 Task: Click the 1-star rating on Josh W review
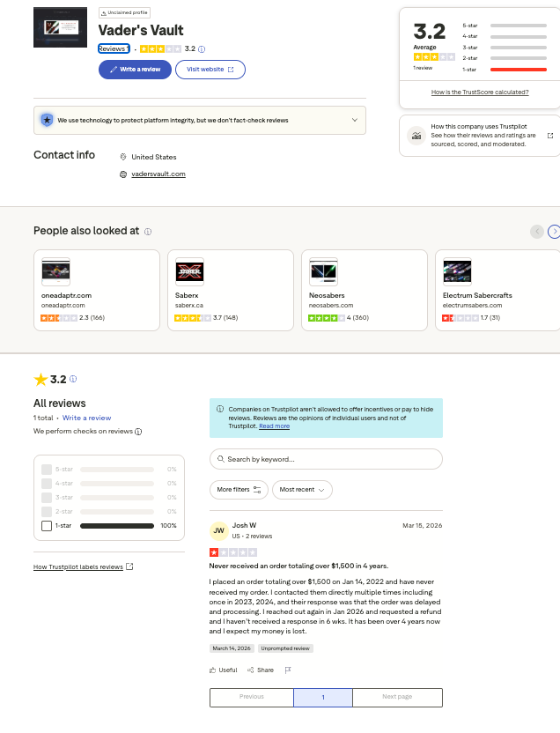tap(233, 552)
